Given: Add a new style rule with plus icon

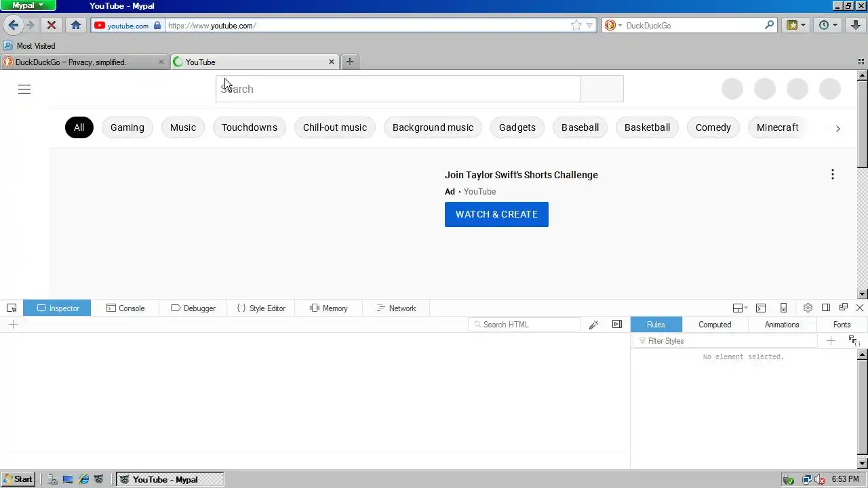Looking at the screenshot, I should point(831,341).
